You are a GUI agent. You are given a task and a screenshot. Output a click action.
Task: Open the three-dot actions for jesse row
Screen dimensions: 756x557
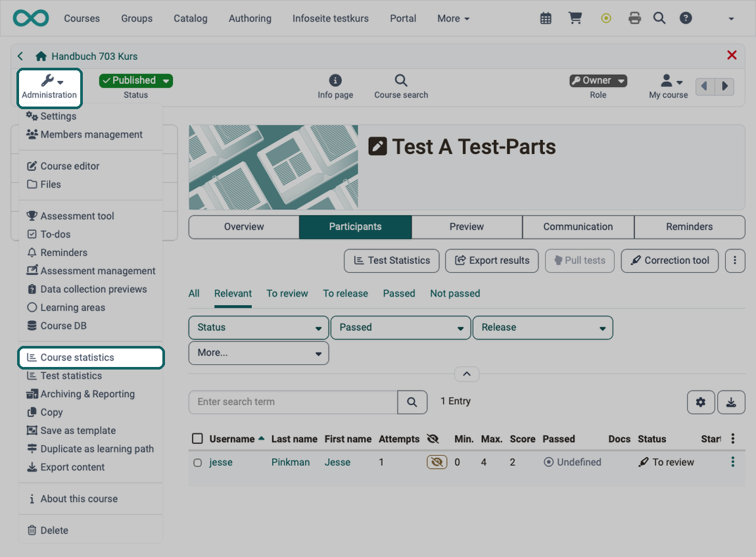coord(733,462)
